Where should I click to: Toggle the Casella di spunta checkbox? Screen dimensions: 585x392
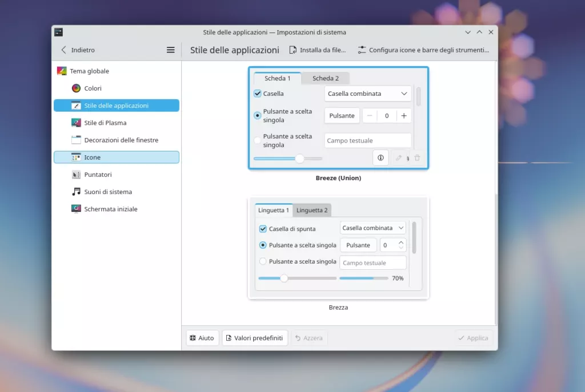(x=263, y=229)
